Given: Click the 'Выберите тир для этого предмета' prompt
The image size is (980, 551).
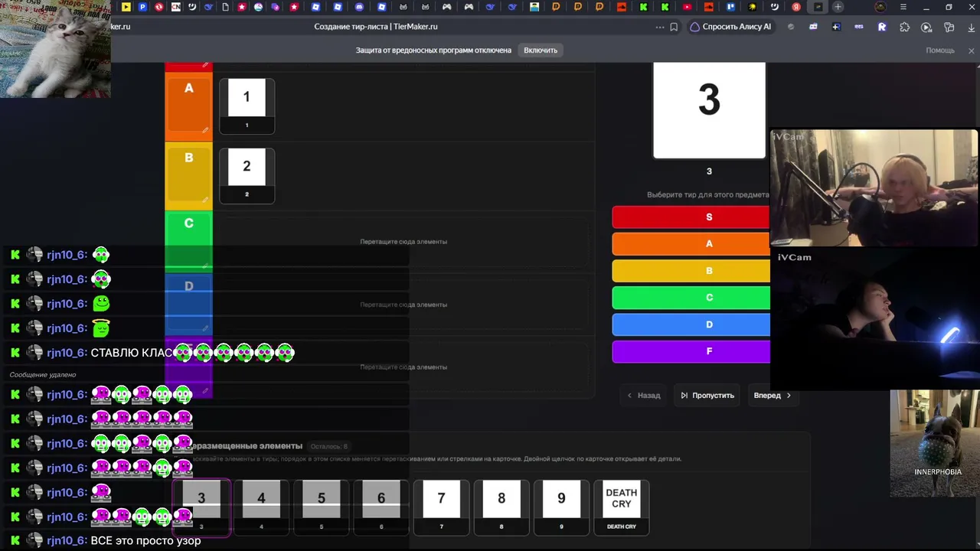Looking at the screenshot, I should 708,195.
